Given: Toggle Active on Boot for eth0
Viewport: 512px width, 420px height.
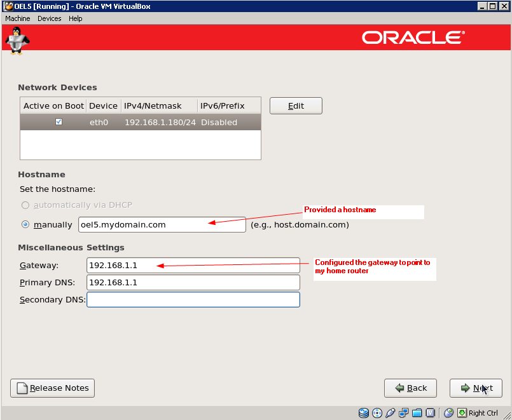Looking at the screenshot, I should pos(58,122).
